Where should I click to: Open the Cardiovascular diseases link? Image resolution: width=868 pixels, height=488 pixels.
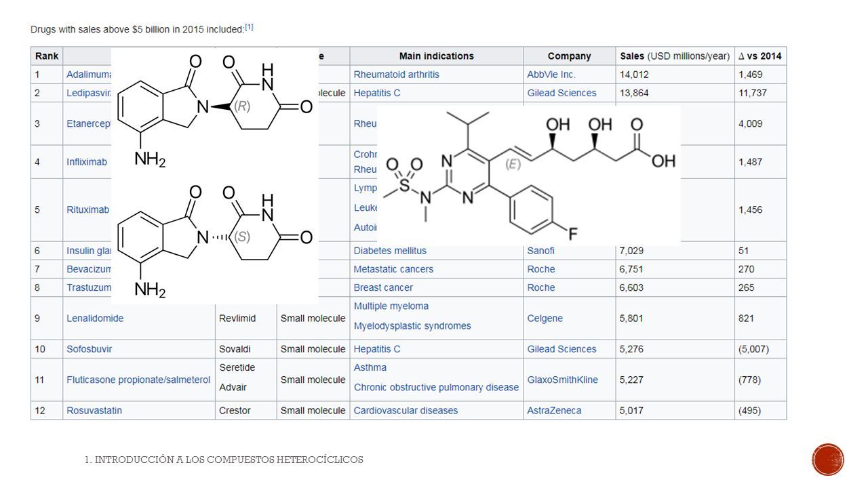[x=406, y=411]
